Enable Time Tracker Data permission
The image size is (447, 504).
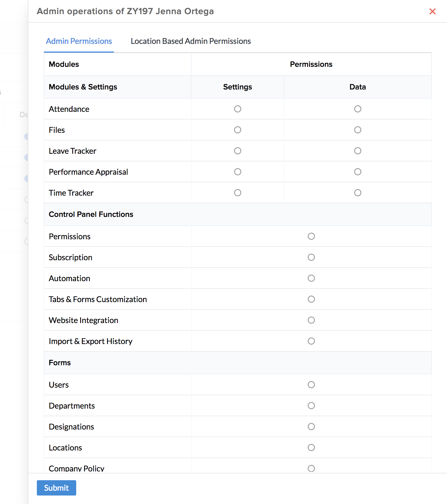pos(357,193)
